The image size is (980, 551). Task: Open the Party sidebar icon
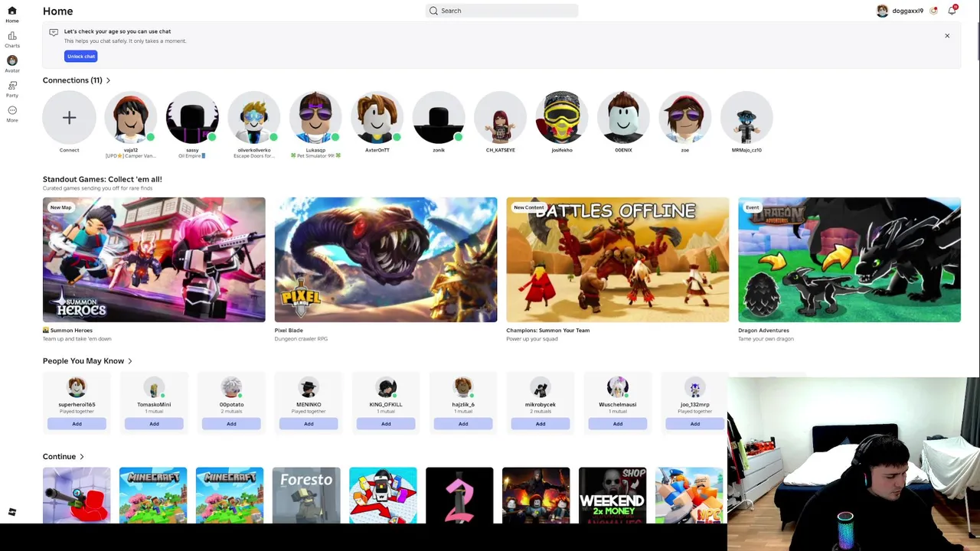pyautogui.click(x=11, y=89)
